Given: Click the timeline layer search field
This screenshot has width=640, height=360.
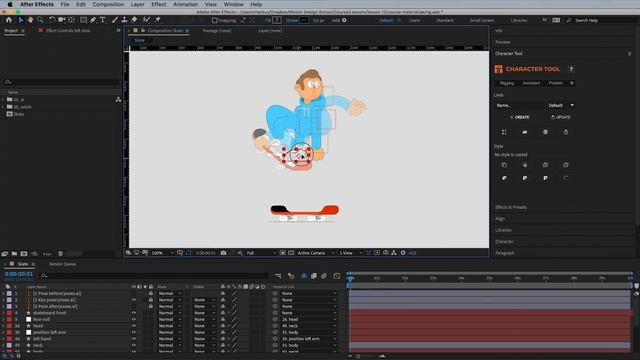Looking at the screenshot, I should coord(154,276).
